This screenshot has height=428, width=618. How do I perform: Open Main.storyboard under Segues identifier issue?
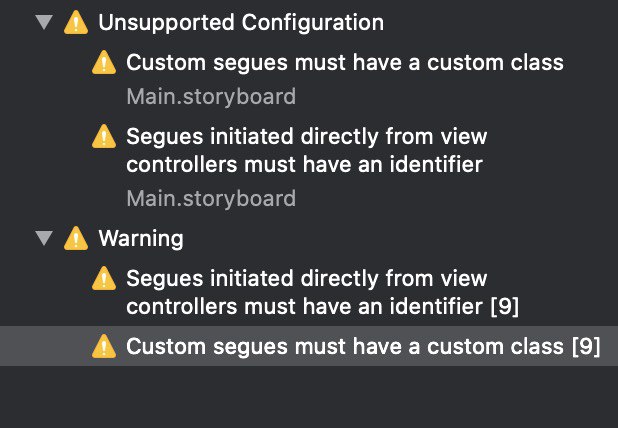211,198
